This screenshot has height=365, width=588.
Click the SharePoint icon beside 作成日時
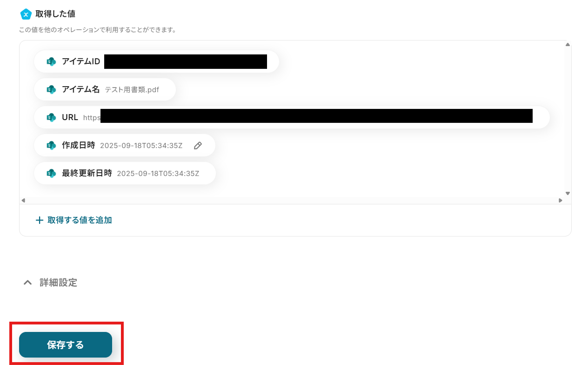pyautogui.click(x=51, y=145)
